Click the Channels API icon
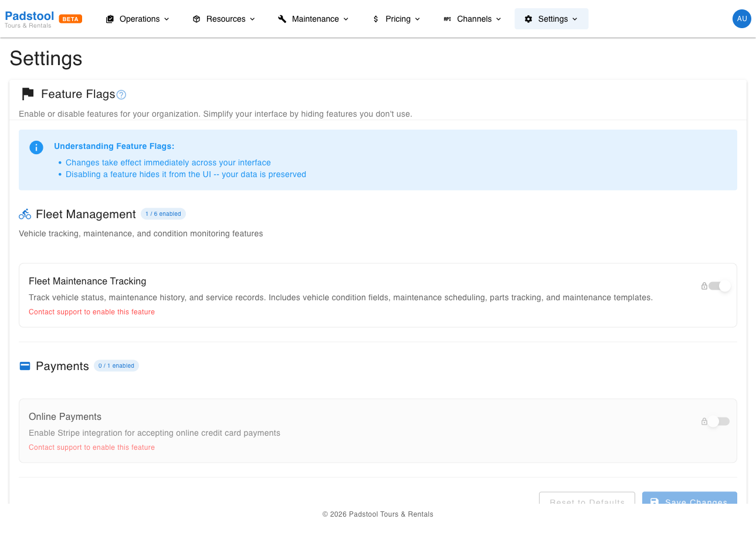Screen dimensions: 756x553 (448, 19)
